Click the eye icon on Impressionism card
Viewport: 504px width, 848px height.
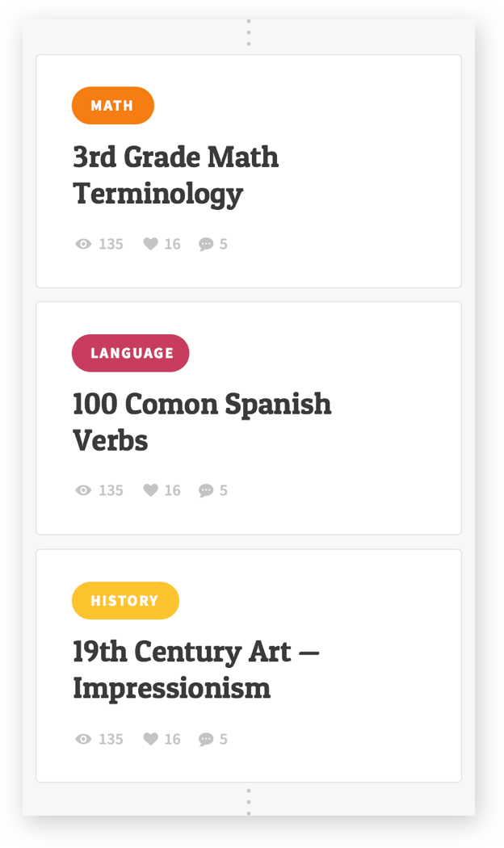(x=83, y=739)
